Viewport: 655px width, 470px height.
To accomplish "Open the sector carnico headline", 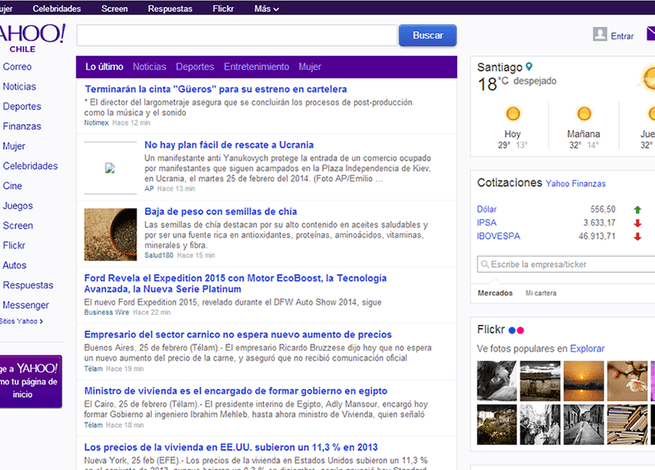I will coord(238,335).
